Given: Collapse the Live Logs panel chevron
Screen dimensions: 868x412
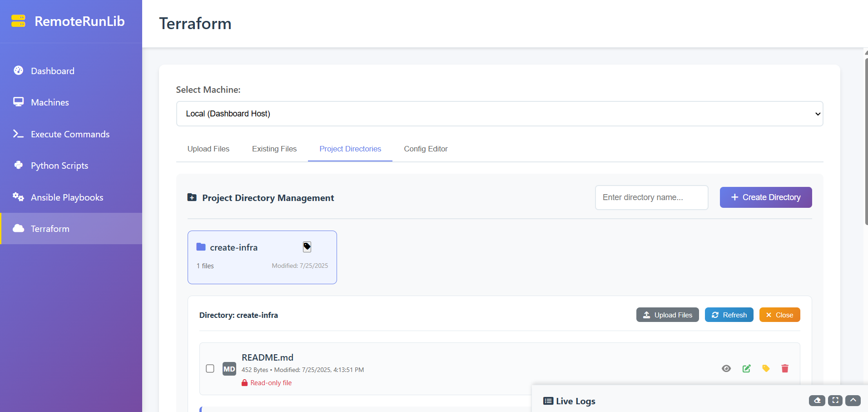Looking at the screenshot, I should click(853, 401).
